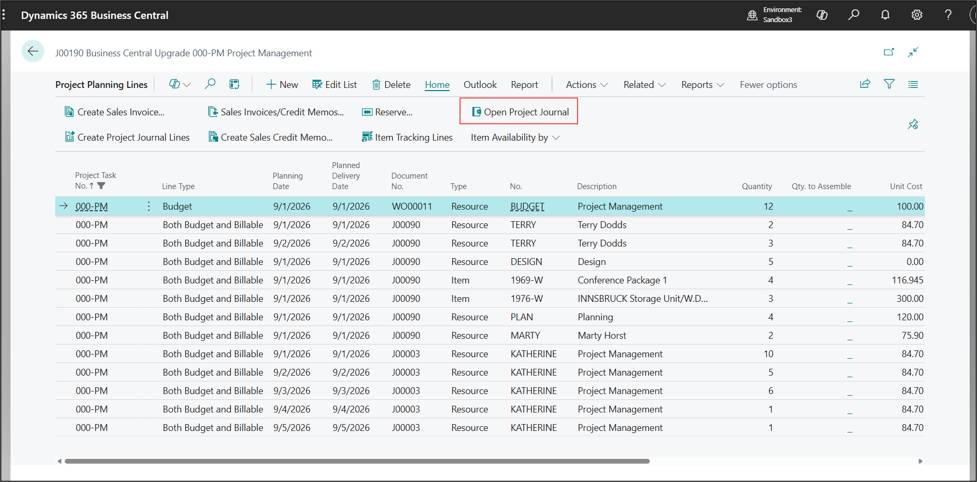Click the Unit Cost column header

(x=906, y=186)
